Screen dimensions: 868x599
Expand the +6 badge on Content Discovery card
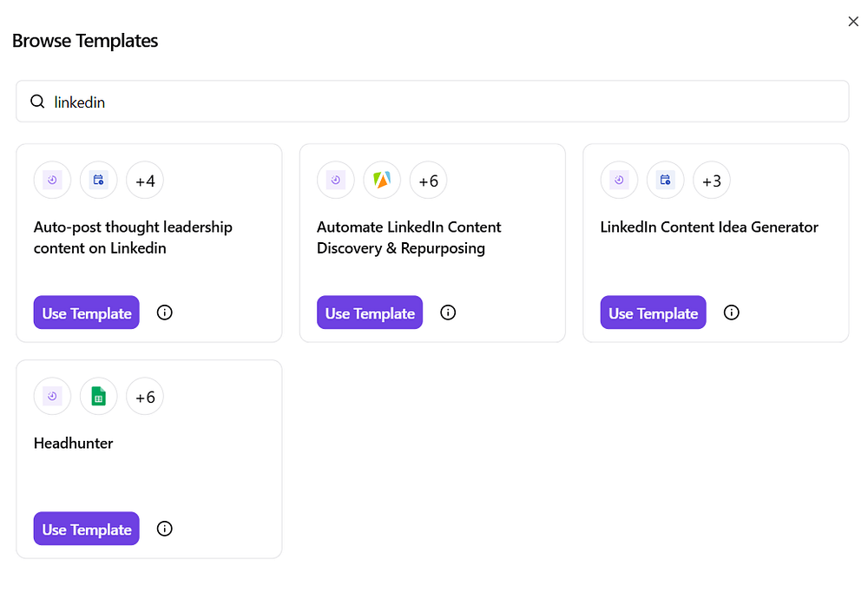[x=428, y=181]
